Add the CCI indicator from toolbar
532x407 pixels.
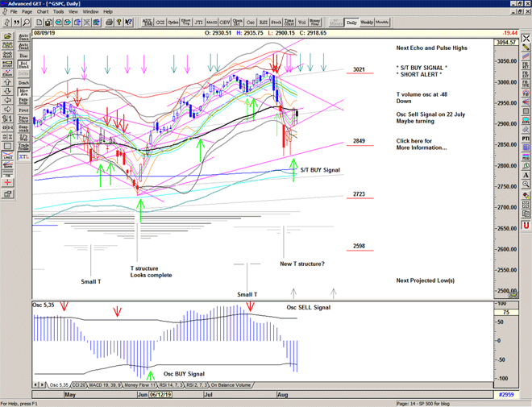(x=160, y=23)
